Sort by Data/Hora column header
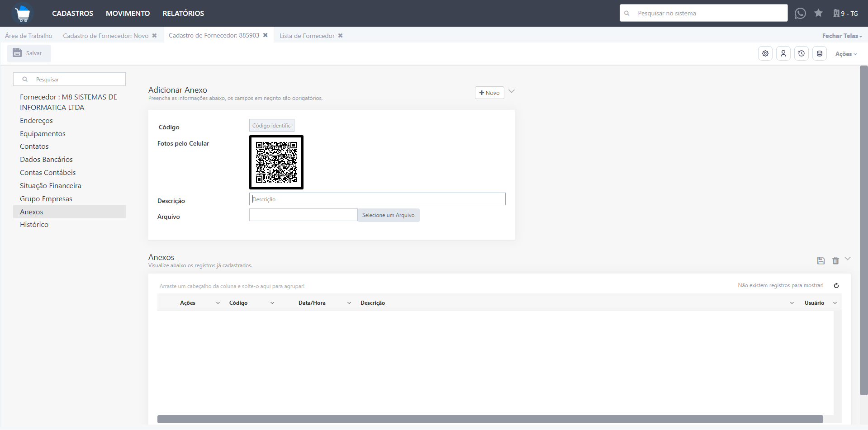868x430 pixels. tap(312, 303)
